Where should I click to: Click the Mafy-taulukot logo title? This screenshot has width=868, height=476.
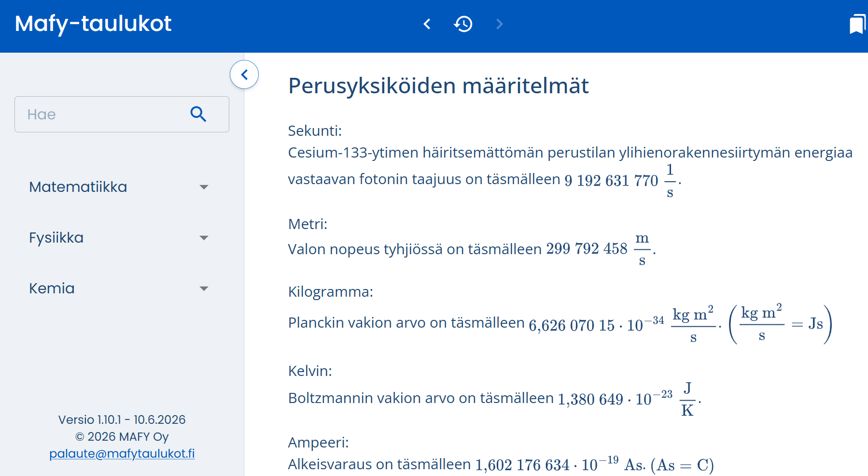[x=93, y=24]
